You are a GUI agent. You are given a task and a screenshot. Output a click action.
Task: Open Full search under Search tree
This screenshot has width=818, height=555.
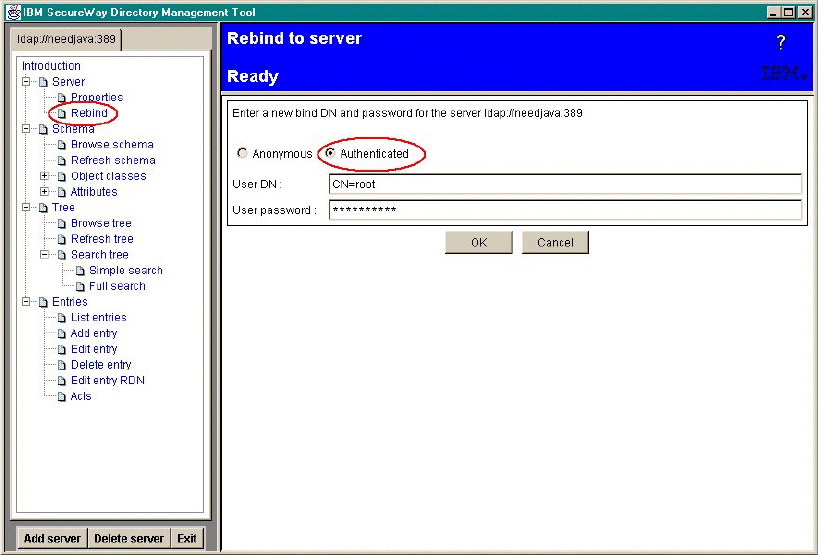click(x=117, y=286)
